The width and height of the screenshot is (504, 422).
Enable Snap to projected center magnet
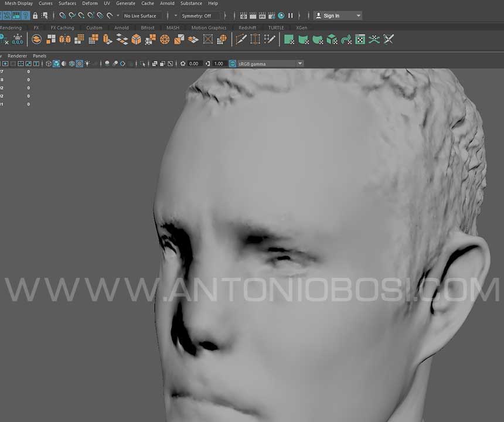point(91,15)
